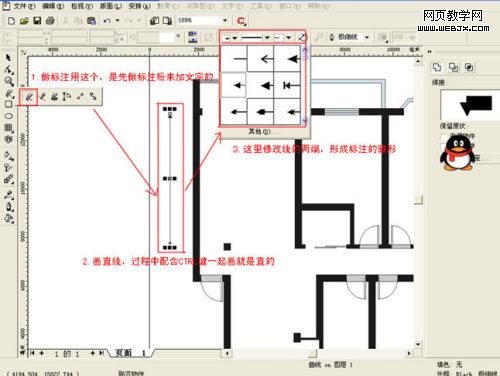
Task: Go to last page navigation button
Action: [102, 353]
